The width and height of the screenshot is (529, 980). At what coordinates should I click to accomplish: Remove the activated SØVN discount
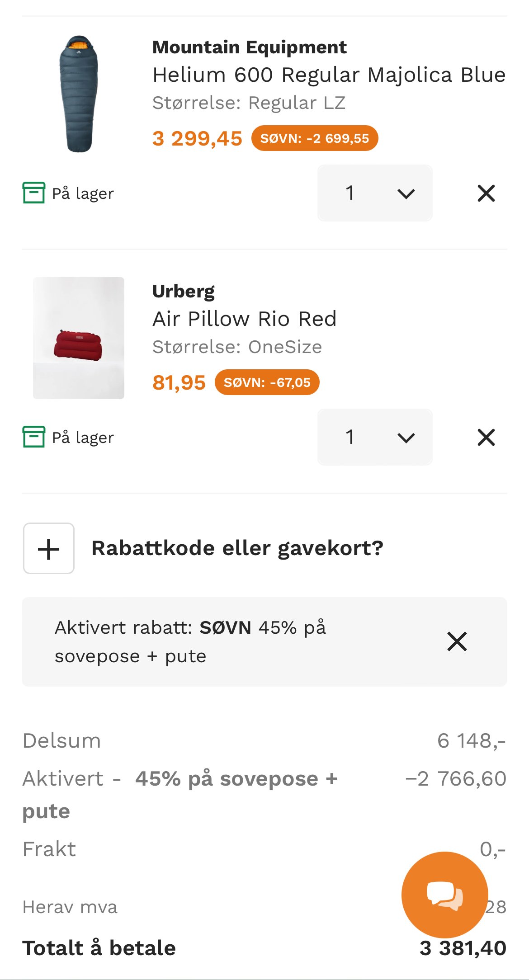[457, 641]
